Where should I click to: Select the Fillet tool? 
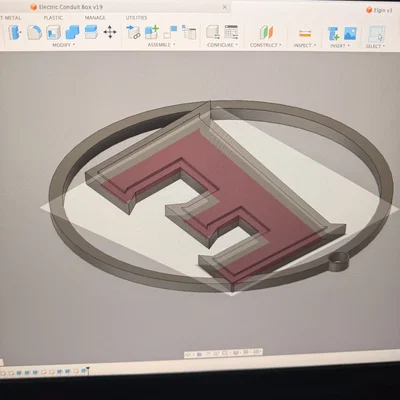click(x=34, y=32)
